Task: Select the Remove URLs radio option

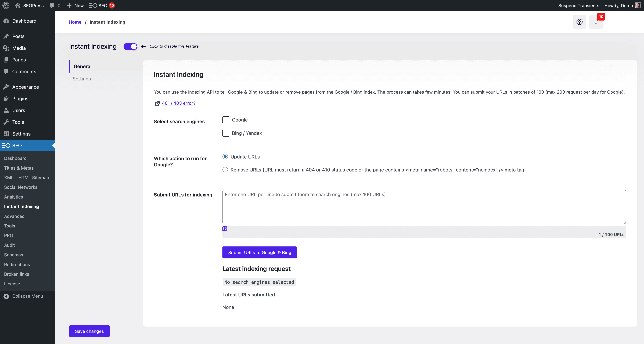Action: tap(225, 170)
